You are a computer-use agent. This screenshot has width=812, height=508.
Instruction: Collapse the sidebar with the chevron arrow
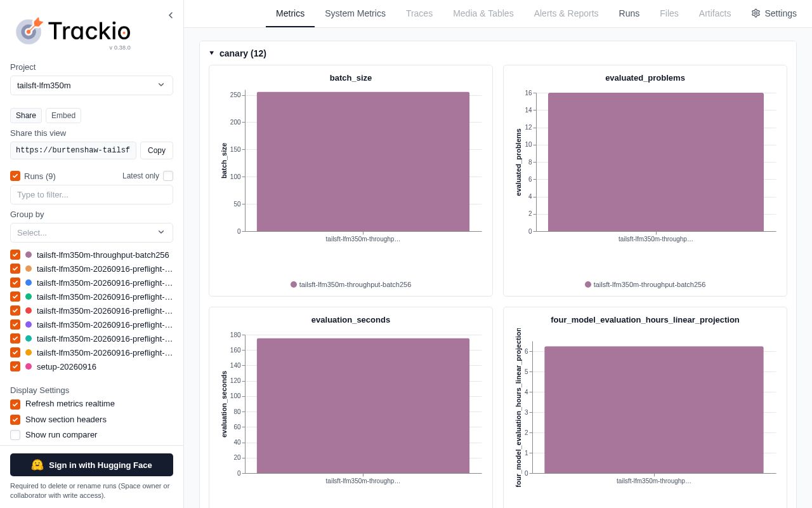coord(170,15)
